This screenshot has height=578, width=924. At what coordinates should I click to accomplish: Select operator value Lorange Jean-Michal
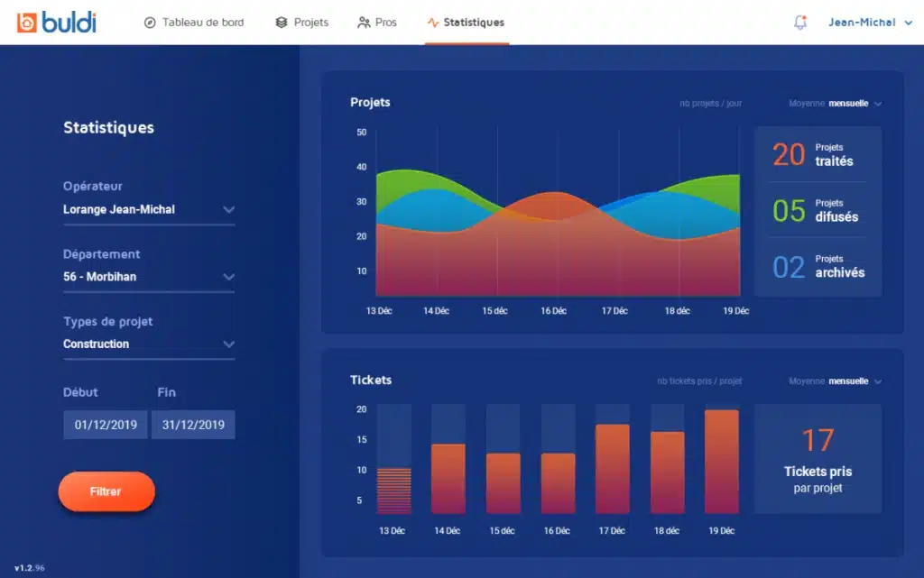pos(119,209)
